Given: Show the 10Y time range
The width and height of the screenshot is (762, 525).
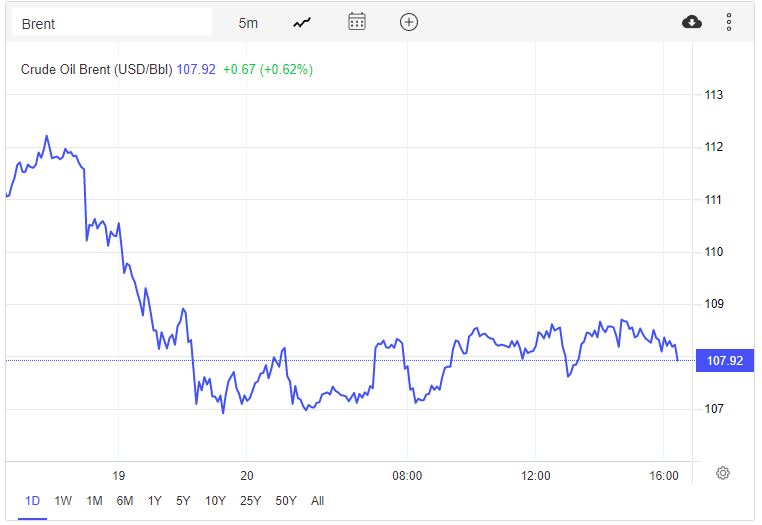Looking at the screenshot, I should pos(215,500).
